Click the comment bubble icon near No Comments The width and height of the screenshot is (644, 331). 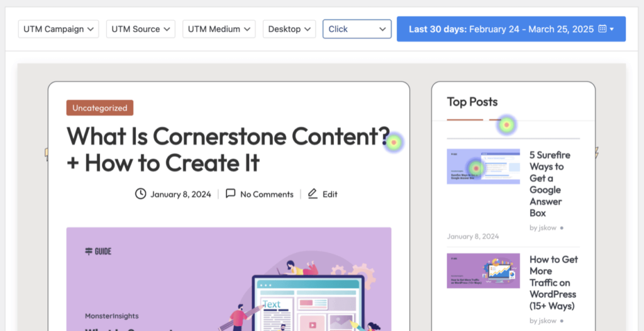tap(231, 194)
